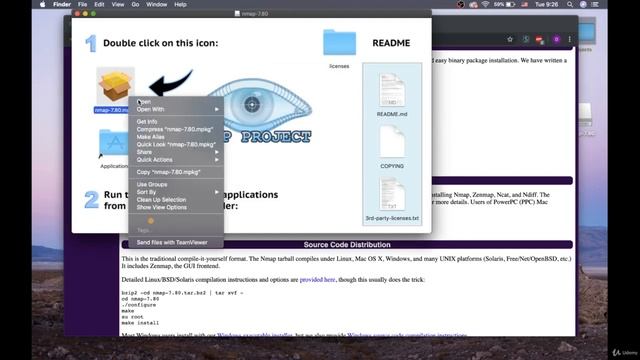Click the 'make install' code line
The width and height of the screenshot is (640, 360).
click(x=140, y=323)
